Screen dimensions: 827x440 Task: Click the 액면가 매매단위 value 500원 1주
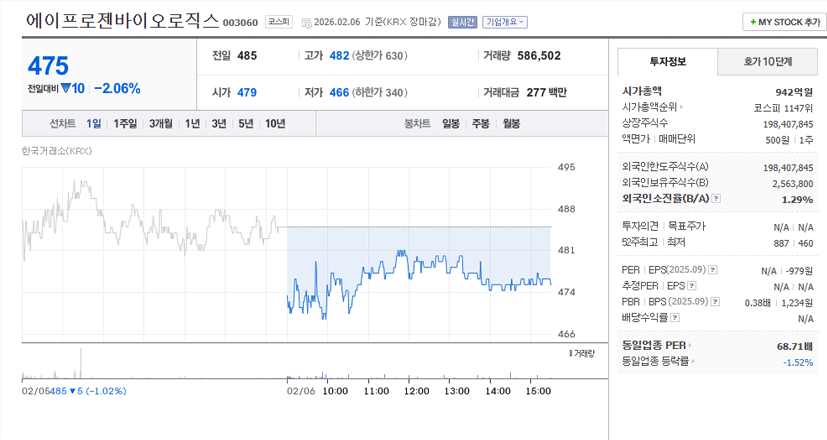coord(789,140)
